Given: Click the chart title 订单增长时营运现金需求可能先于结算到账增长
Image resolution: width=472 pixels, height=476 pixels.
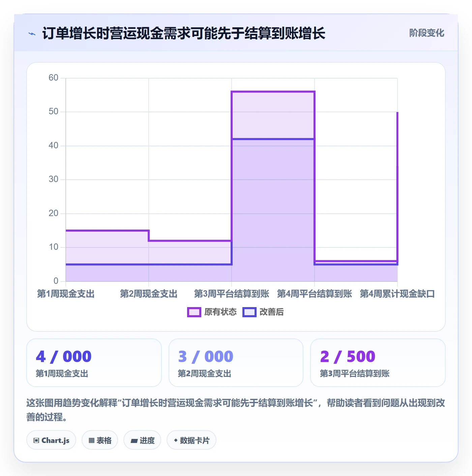Looking at the screenshot, I should click(184, 34).
